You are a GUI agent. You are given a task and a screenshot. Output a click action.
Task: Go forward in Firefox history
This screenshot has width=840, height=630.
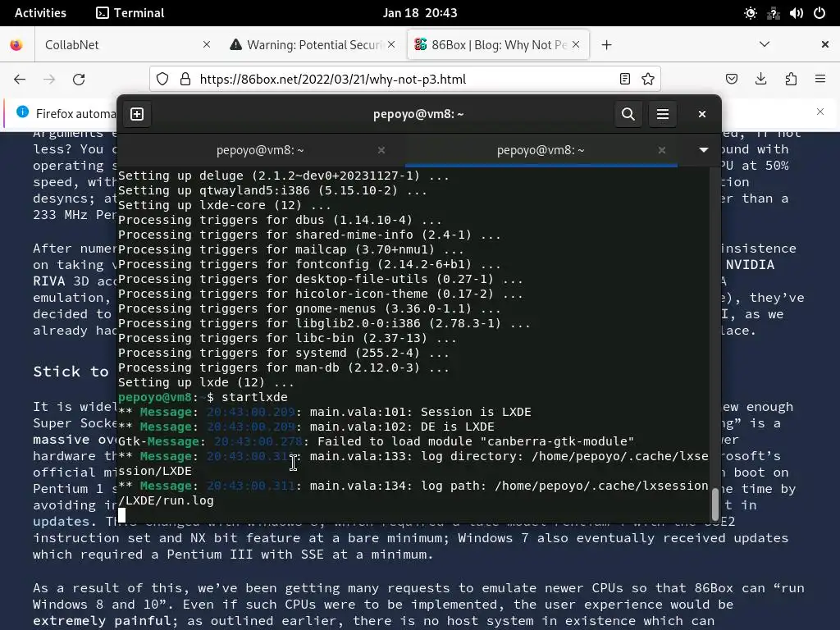click(x=49, y=80)
